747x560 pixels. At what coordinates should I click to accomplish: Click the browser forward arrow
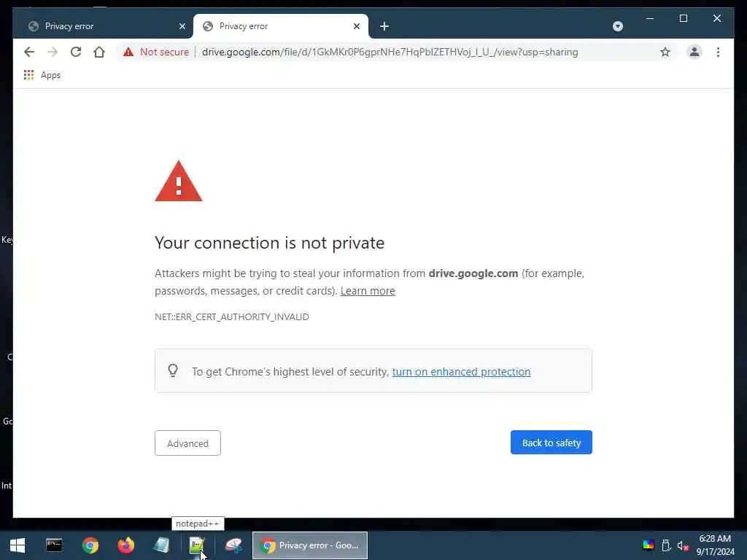pos(53,52)
